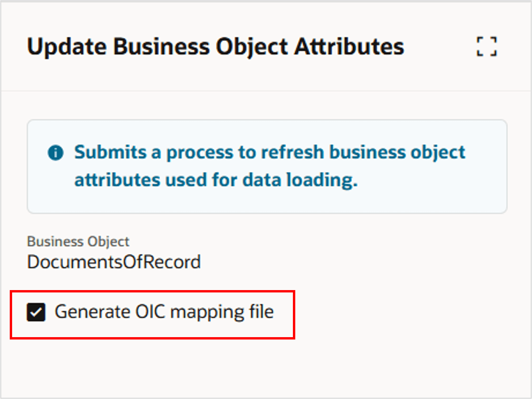Click the refresh business object attributes message
The image size is (532, 399).
(269, 165)
